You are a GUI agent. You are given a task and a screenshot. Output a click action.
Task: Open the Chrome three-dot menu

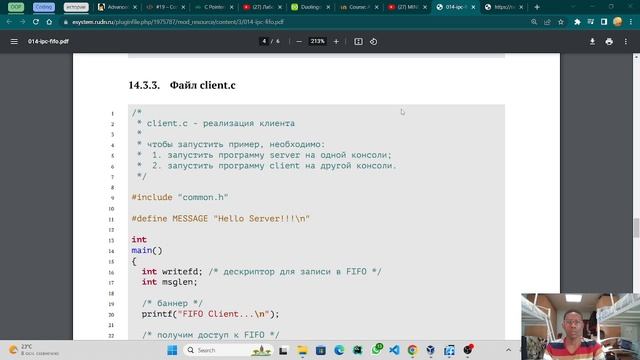[631, 22]
